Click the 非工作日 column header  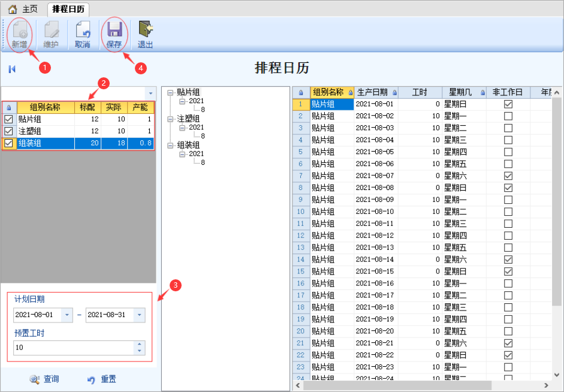click(x=508, y=92)
